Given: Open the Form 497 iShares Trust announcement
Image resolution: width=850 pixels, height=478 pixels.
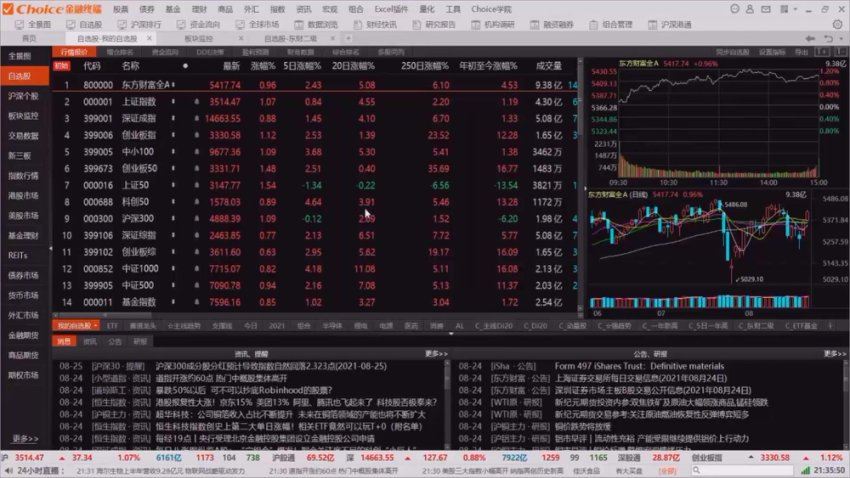Looking at the screenshot, I should [639, 366].
